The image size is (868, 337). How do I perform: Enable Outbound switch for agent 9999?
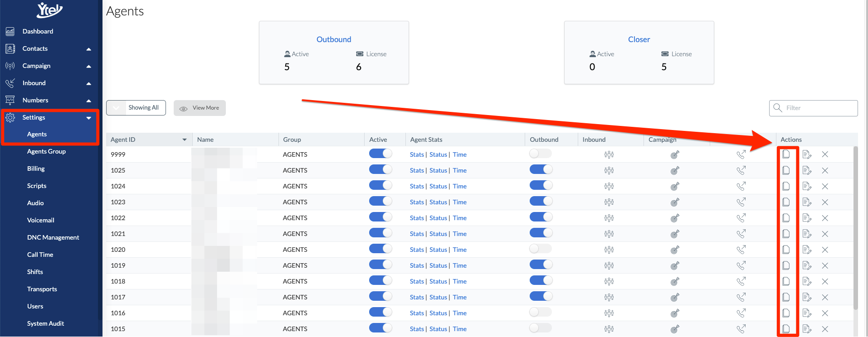click(x=541, y=154)
